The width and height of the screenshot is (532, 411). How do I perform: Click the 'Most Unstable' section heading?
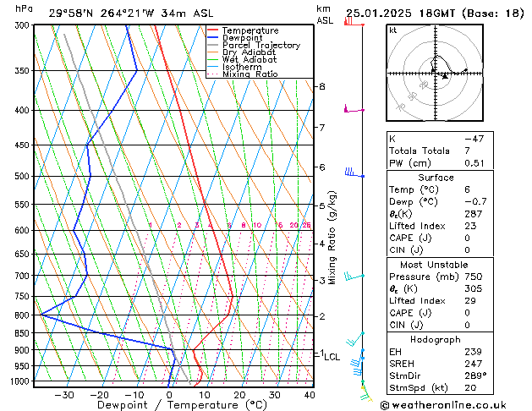point(434,265)
